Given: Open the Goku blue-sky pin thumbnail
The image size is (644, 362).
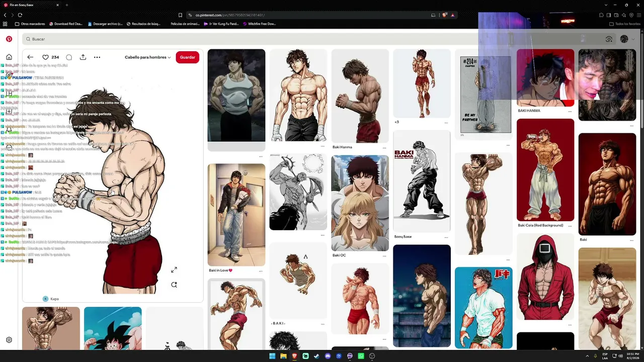Looking at the screenshot, I should click(113, 328).
